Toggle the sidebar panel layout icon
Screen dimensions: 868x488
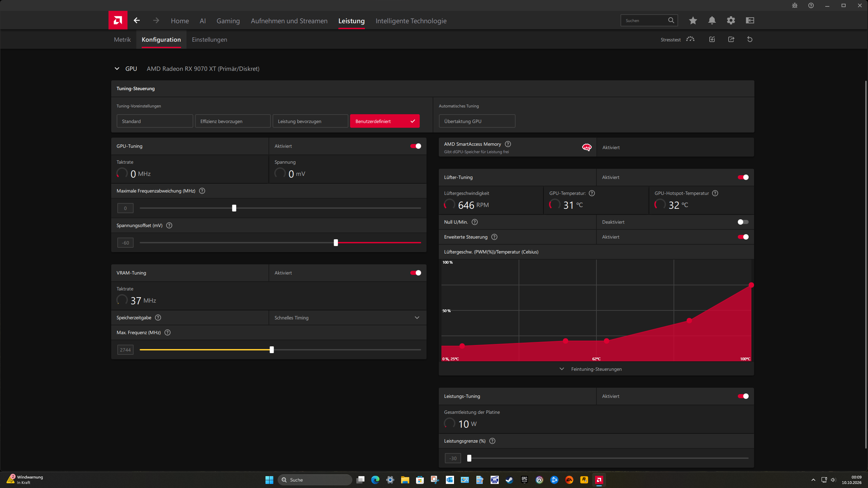click(x=750, y=20)
